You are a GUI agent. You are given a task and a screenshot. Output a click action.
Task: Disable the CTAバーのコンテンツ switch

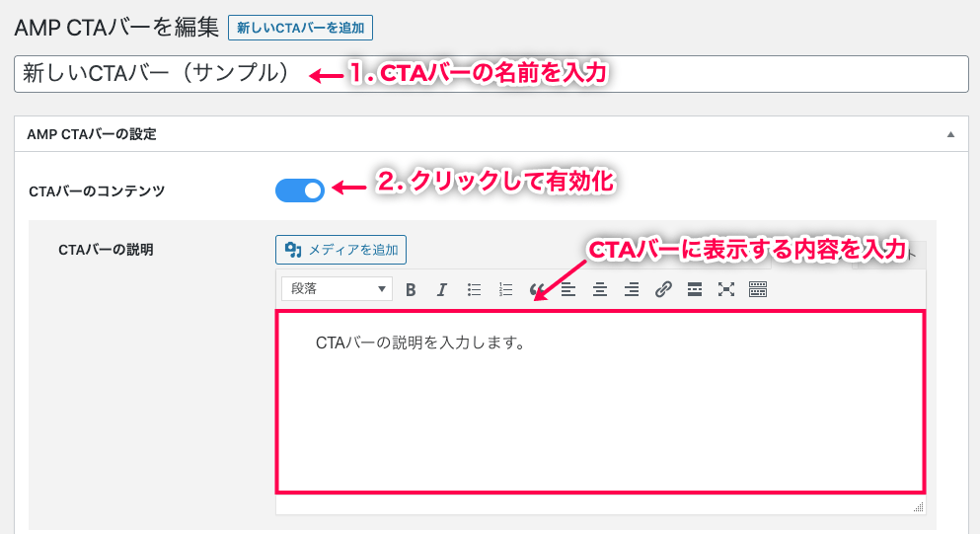point(300,191)
